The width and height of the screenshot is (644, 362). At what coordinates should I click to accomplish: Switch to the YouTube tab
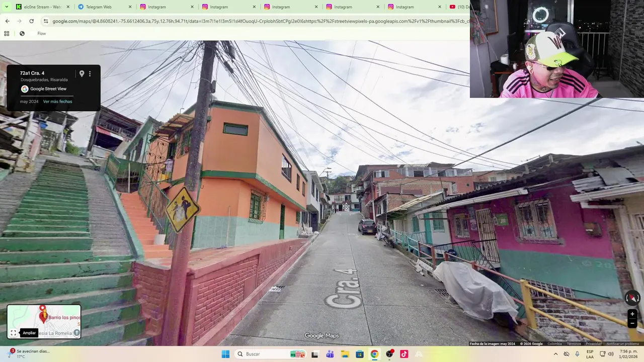(x=458, y=7)
